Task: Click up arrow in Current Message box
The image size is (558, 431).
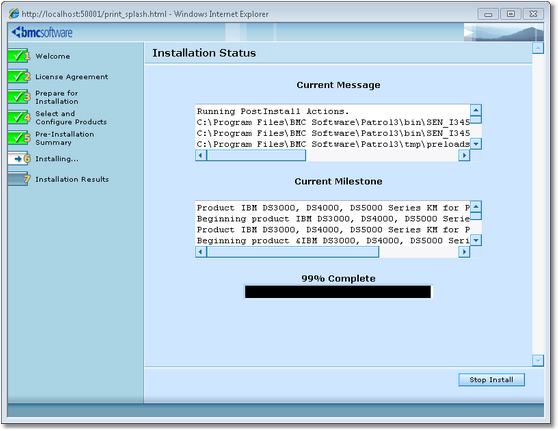Action: pos(476,110)
